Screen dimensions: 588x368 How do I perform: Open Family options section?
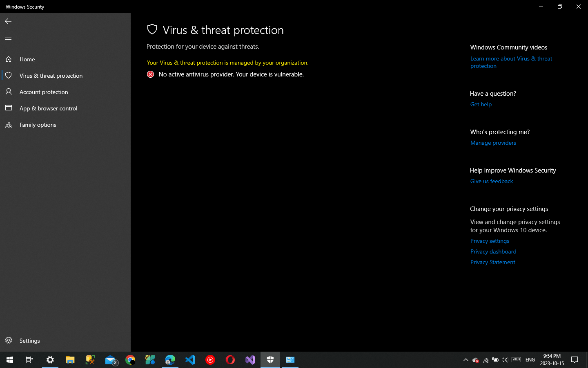(x=65, y=125)
